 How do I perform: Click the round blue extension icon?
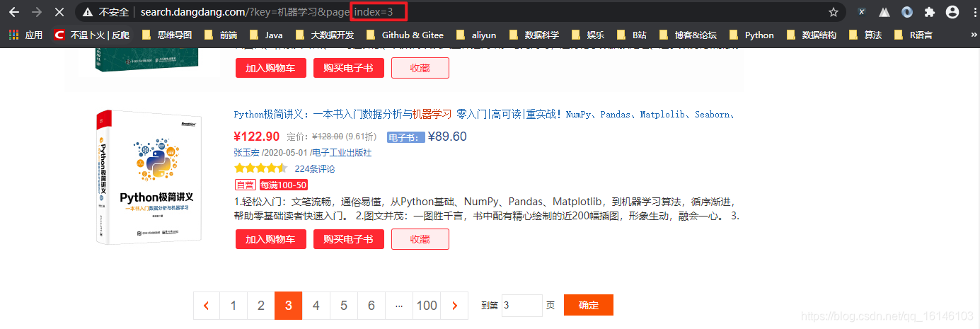click(x=907, y=12)
